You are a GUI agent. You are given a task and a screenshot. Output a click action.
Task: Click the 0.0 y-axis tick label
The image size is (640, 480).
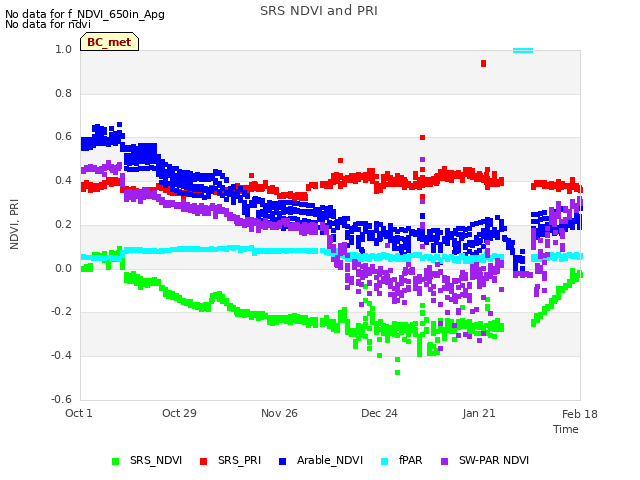[63, 268]
